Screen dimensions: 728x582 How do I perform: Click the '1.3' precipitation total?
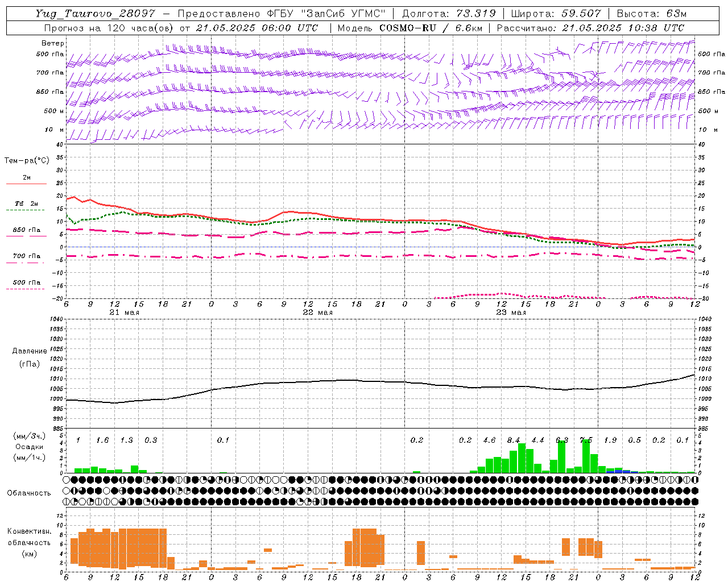[126, 440]
